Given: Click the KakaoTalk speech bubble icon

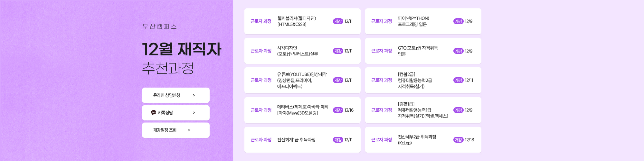Looking at the screenshot, I should [x=154, y=112].
